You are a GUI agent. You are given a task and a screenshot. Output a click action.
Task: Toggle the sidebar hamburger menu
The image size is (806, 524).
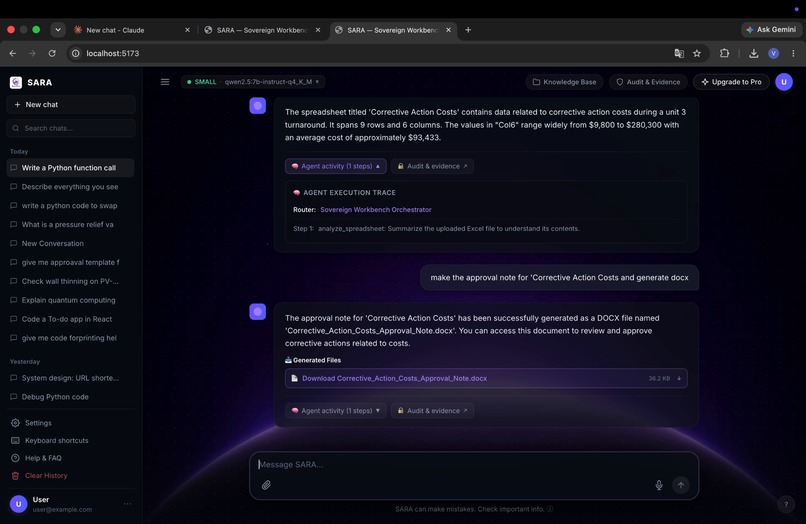point(165,82)
